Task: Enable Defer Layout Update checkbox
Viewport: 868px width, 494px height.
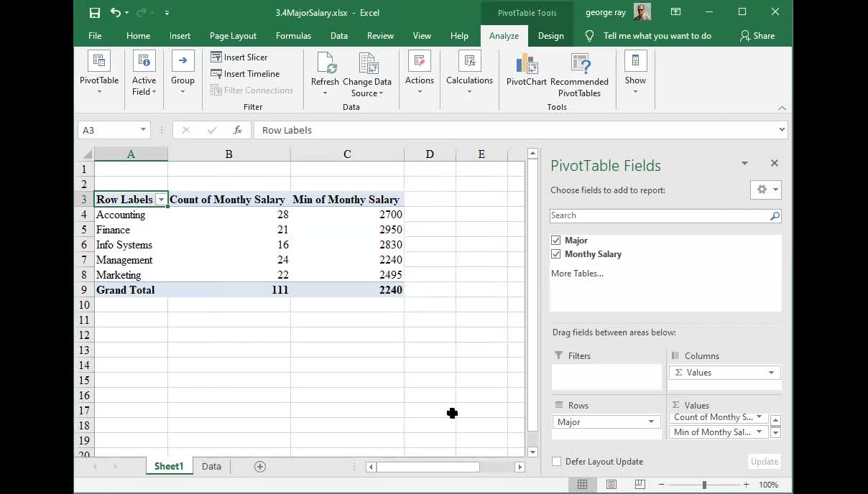Action: click(557, 462)
